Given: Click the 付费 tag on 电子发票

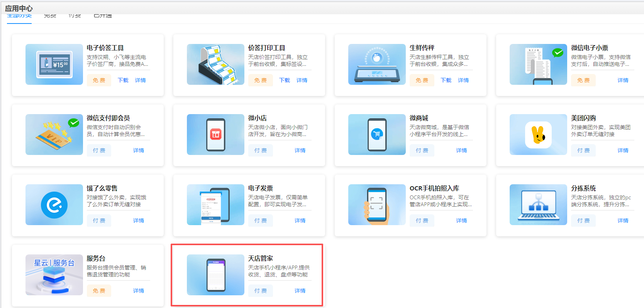Looking at the screenshot, I should coord(260,220).
